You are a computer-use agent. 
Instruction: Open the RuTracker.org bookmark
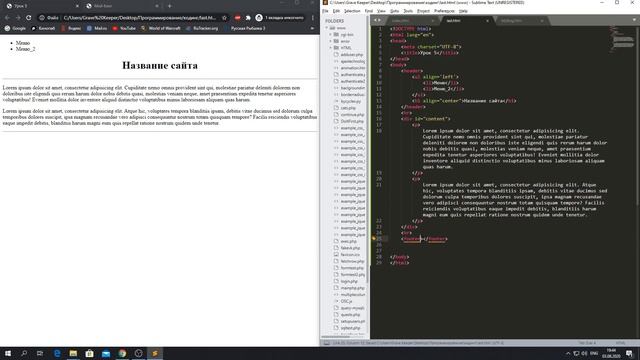point(202,28)
